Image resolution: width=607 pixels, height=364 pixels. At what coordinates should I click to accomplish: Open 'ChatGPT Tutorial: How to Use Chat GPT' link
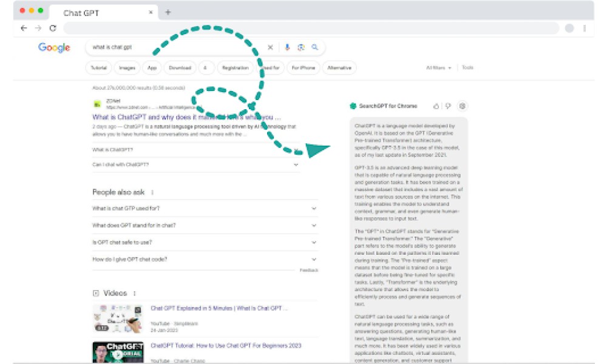pyautogui.click(x=226, y=346)
